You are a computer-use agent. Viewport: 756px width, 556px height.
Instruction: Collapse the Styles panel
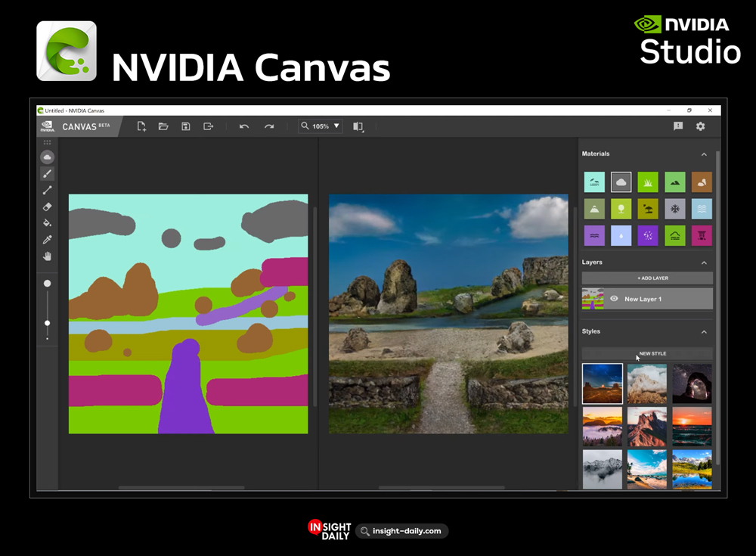coord(704,332)
